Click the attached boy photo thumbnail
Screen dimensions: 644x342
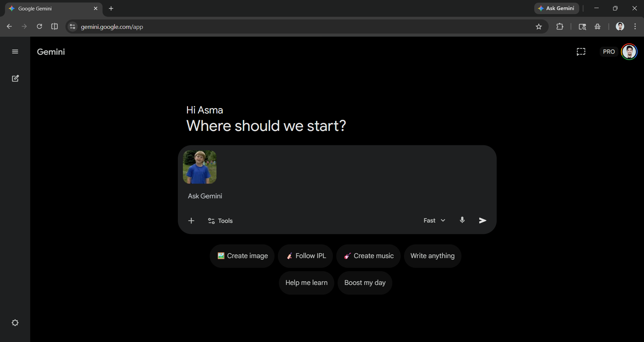point(199,167)
